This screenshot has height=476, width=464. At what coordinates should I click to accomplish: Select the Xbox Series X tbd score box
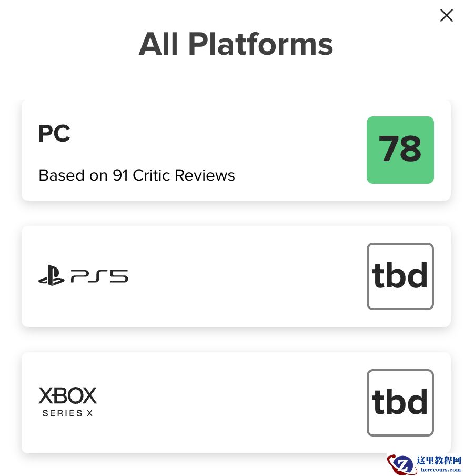[x=400, y=403]
